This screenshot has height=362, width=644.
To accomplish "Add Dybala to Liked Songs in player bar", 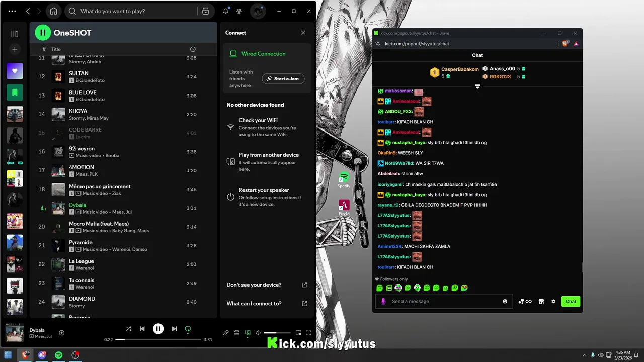I will [62, 333].
